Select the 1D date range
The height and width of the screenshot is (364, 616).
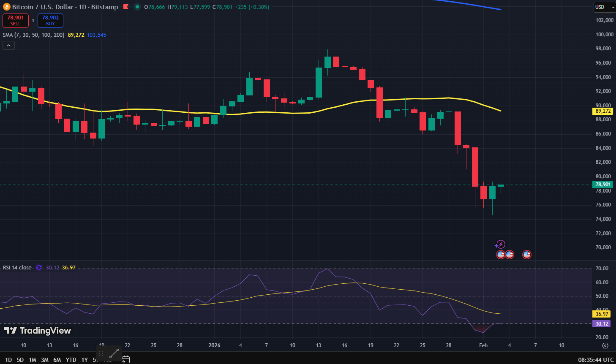point(8,360)
